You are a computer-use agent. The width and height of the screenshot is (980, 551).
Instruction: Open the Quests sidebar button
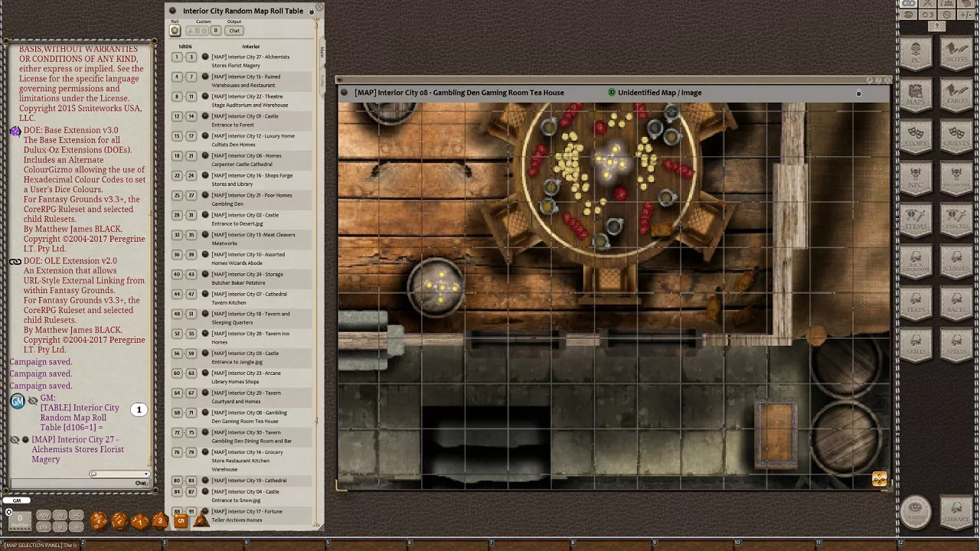pos(956,137)
